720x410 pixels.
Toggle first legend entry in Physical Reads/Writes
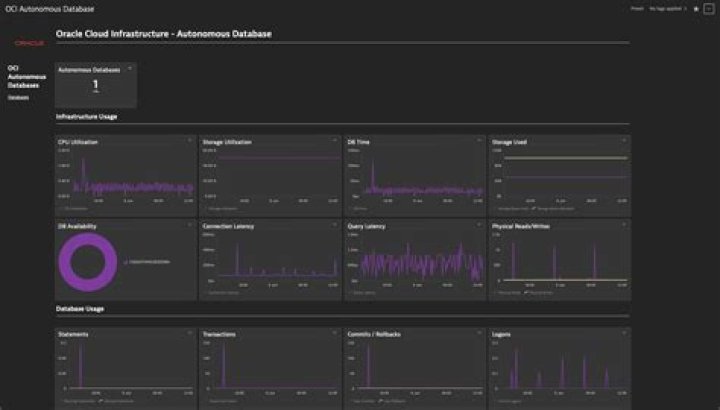[x=507, y=293]
